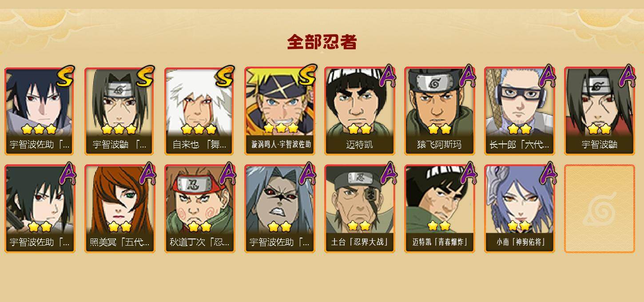Select the 迈特凯「青春爆炸」 card
Screen dimensions: 644x302
(x=439, y=209)
